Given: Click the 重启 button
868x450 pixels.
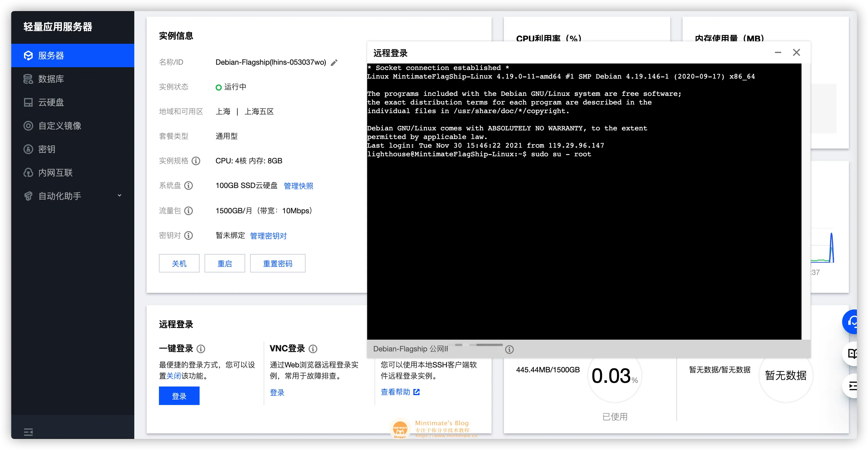Looking at the screenshot, I should pos(225,263).
